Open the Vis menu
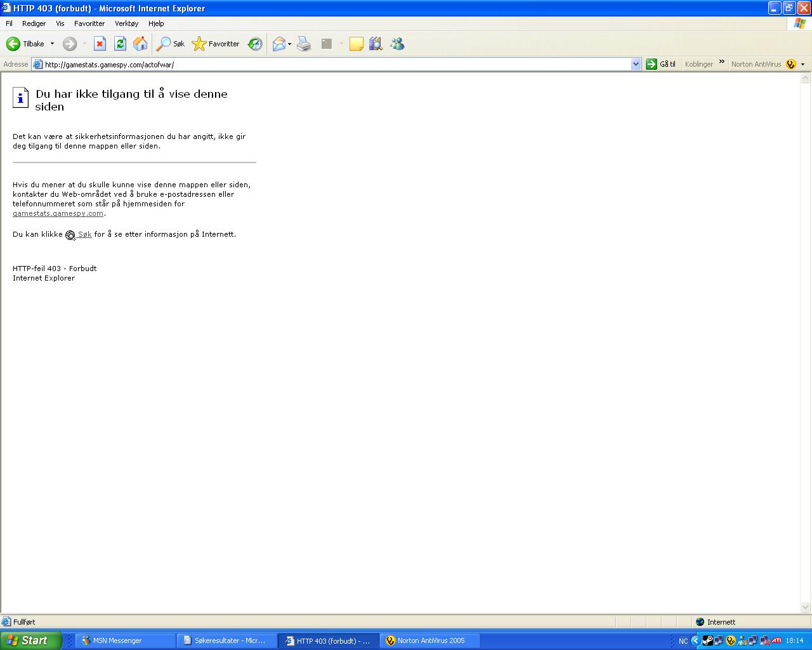Screen dimensions: 812x650 60,23
